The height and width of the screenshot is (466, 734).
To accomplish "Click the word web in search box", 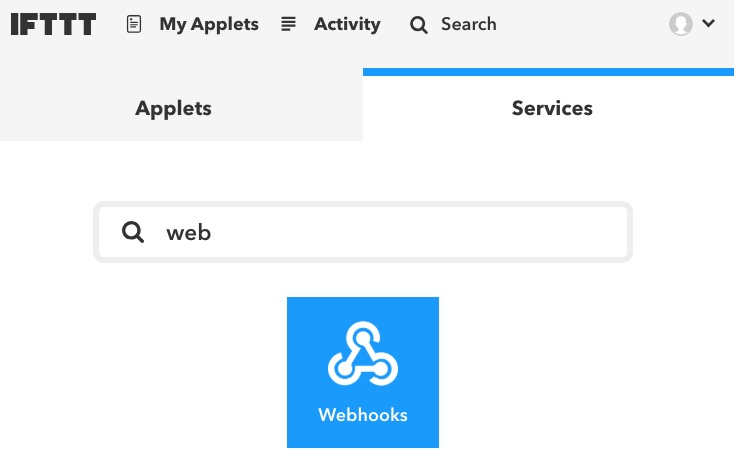I will (x=189, y=233).
